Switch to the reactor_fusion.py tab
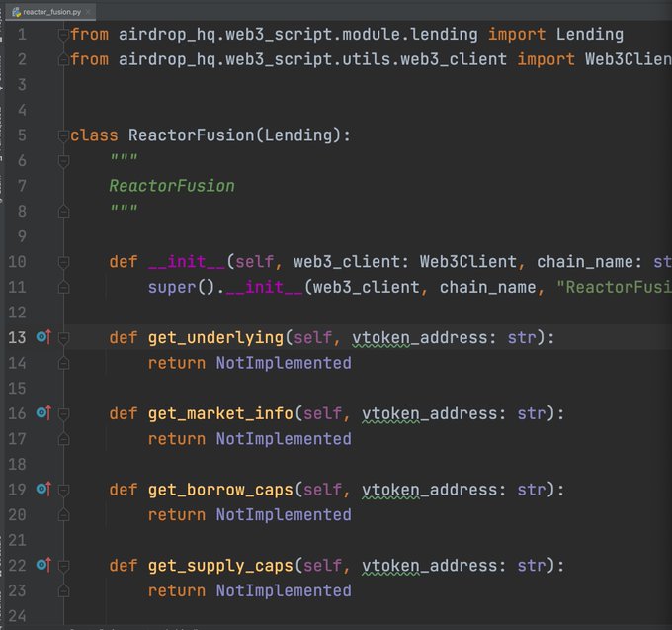 tap(51, 12)
